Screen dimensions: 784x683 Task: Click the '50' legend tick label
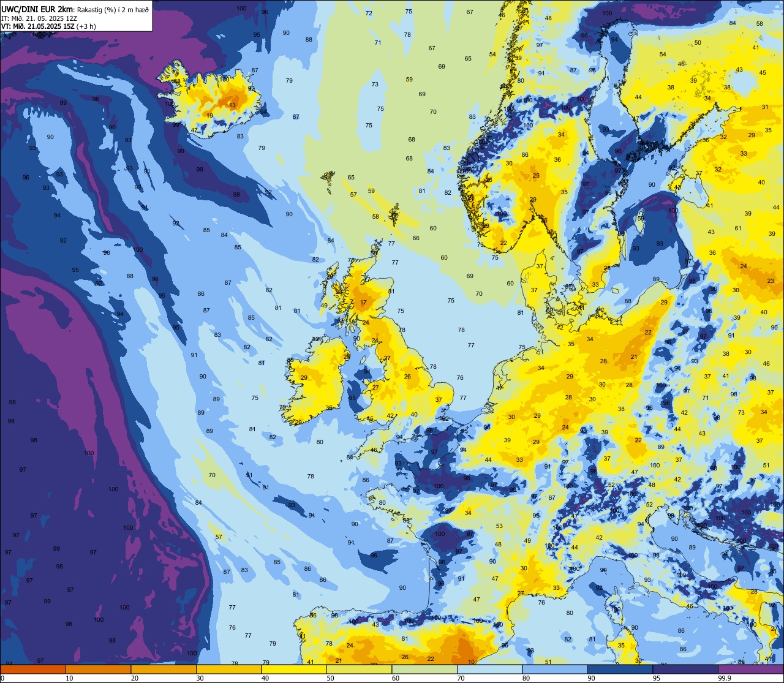[330, 678]
